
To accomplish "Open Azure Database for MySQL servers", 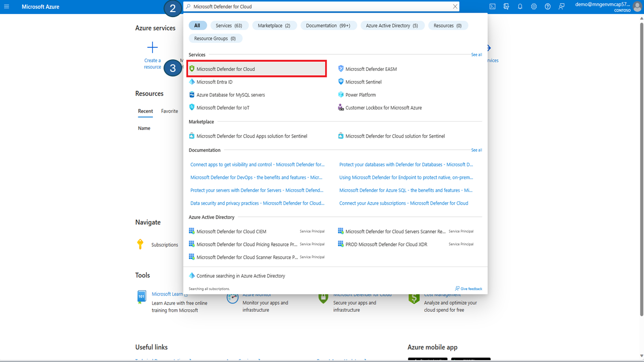I will click(230, 95).
